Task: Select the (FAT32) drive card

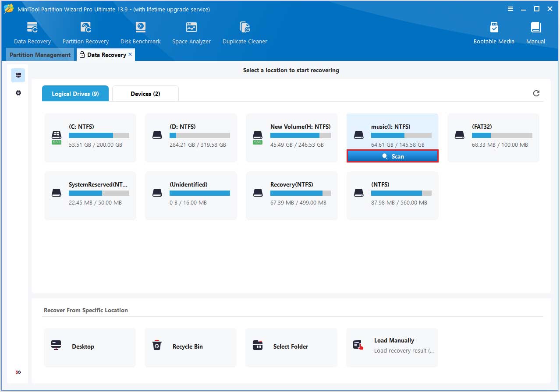Action: (493, 138)
